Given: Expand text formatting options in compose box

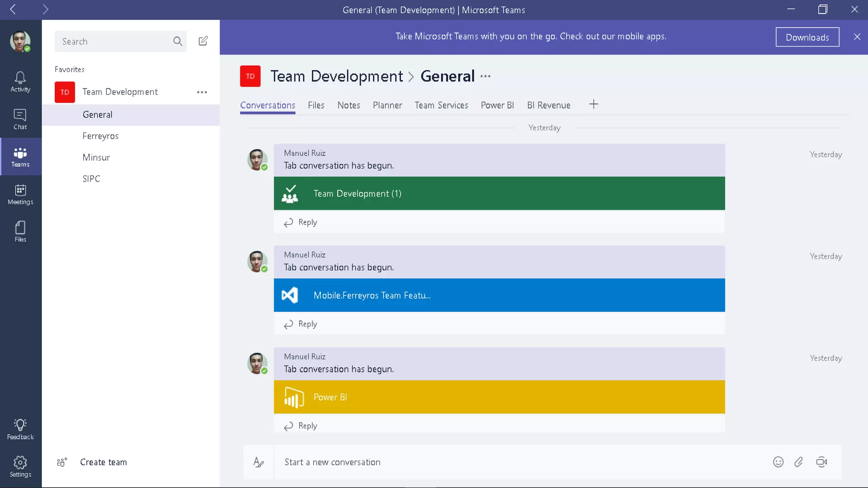Looking at the screenshot, I should (258, 462).
